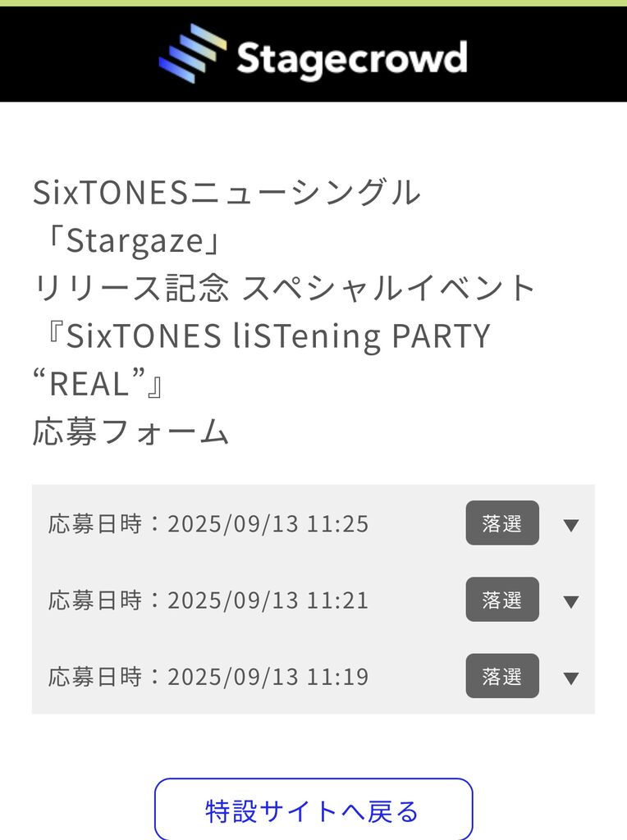Select the 応募日時 2025/09/13 11:25 row text
Image resolution: width=627 pixels, height=840 pixels.
click(208, 523)
